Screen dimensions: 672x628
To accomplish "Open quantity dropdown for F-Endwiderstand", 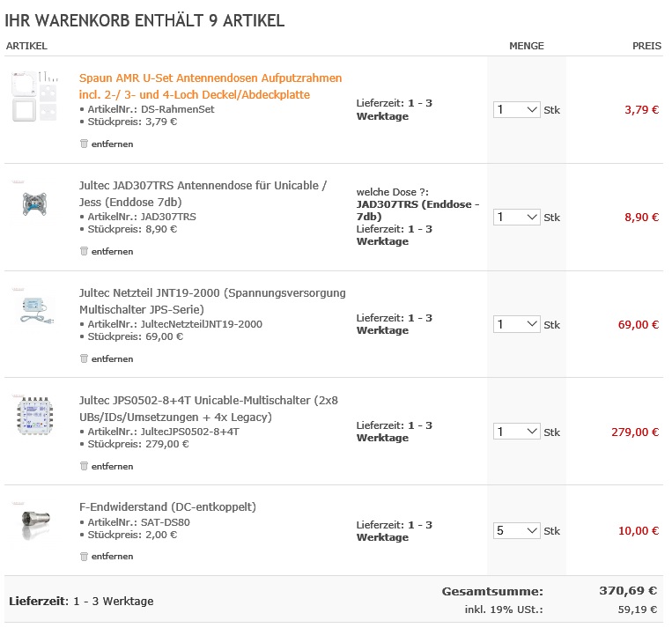I will 516,531.
